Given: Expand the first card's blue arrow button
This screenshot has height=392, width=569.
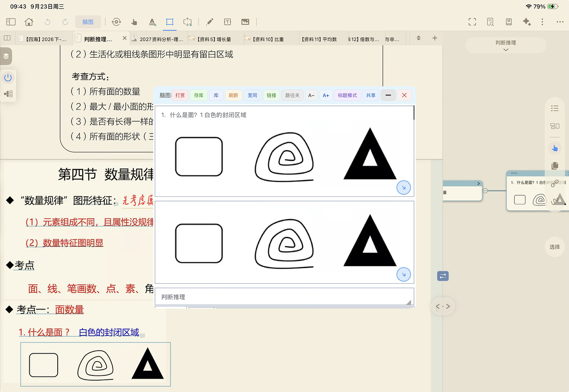Looking at the screenshot, I should pos(403,187).
